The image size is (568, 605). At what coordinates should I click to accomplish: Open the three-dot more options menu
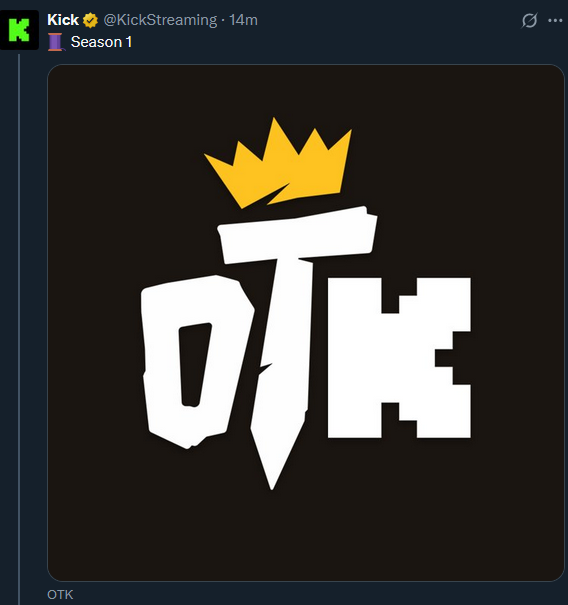[x=555, y=20]
